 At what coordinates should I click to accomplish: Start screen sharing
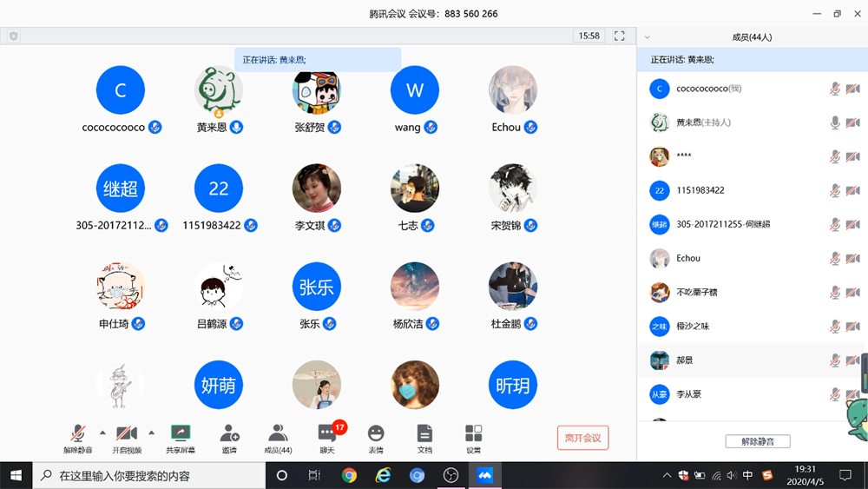pyautogui.click(x=181, y=439)
